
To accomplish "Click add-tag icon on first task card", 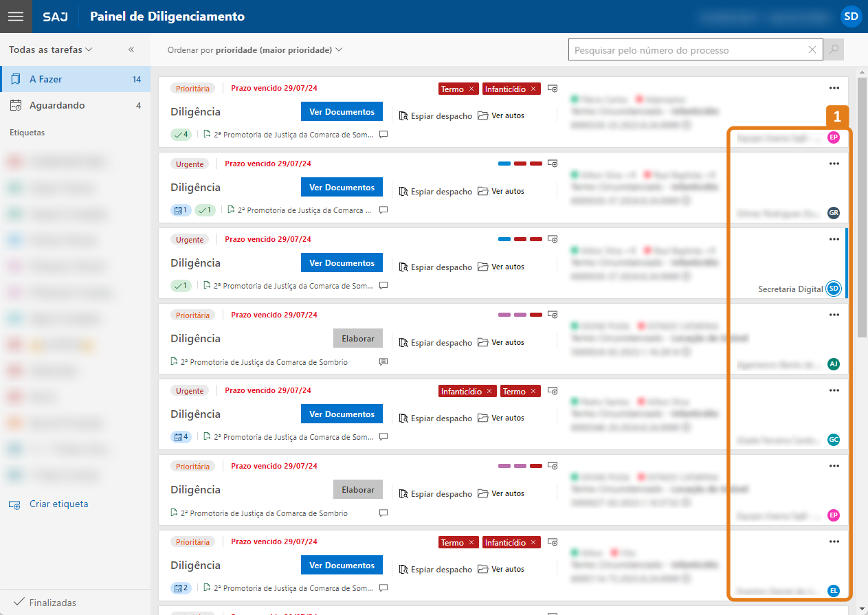I will [x=553, y=89].
